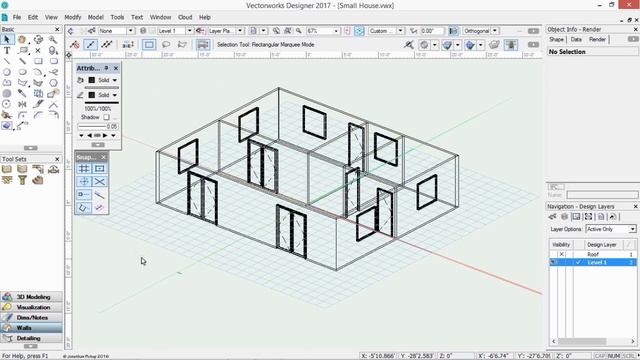Close the Attributes palette

(116, 68)
